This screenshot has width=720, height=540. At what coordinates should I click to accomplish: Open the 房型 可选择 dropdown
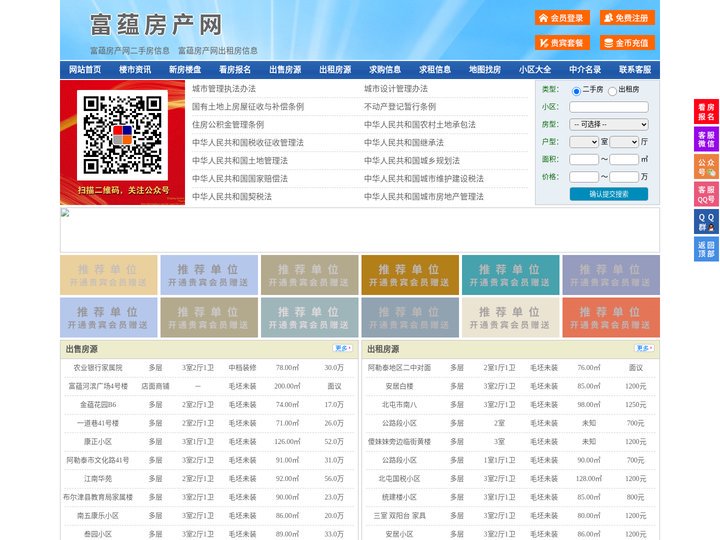point(609,124)
